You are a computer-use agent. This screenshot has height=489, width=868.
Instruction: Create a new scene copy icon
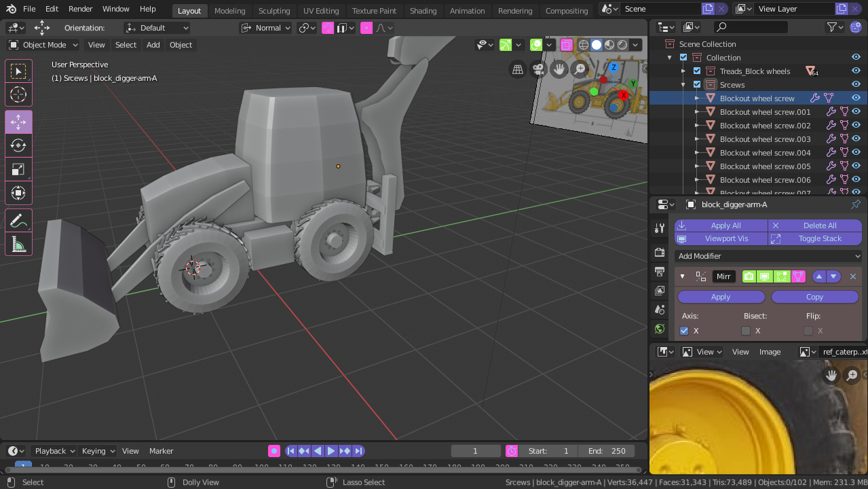pos(708,9)
